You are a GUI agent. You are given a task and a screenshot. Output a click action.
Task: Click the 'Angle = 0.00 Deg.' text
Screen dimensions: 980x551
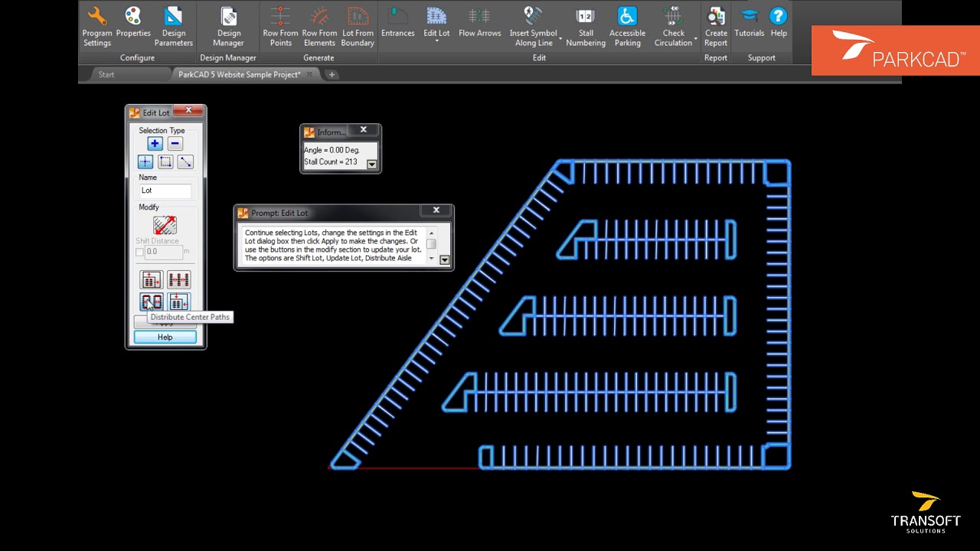pos(332,150)
